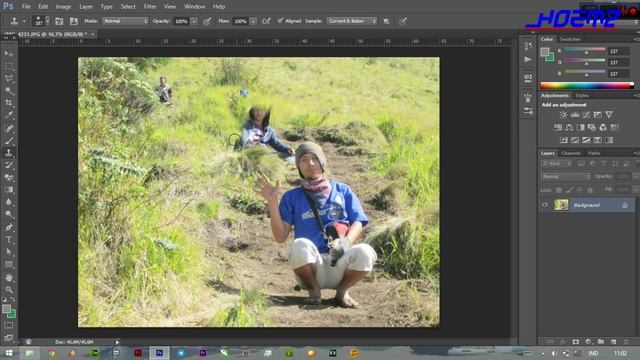
Task: Switch to the Styles tab
Action: [582, 96]
